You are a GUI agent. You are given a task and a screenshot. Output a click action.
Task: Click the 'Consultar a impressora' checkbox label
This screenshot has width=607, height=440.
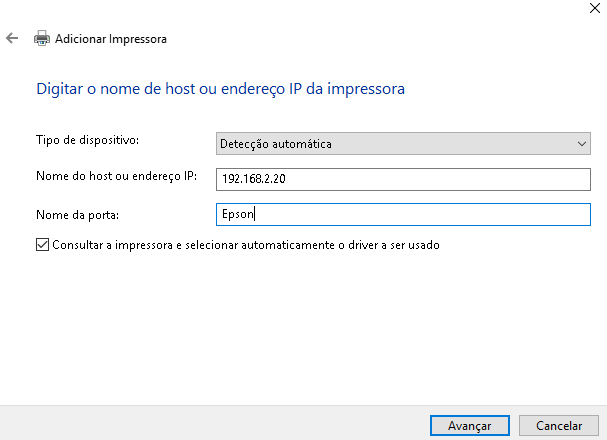coord(245,244)
